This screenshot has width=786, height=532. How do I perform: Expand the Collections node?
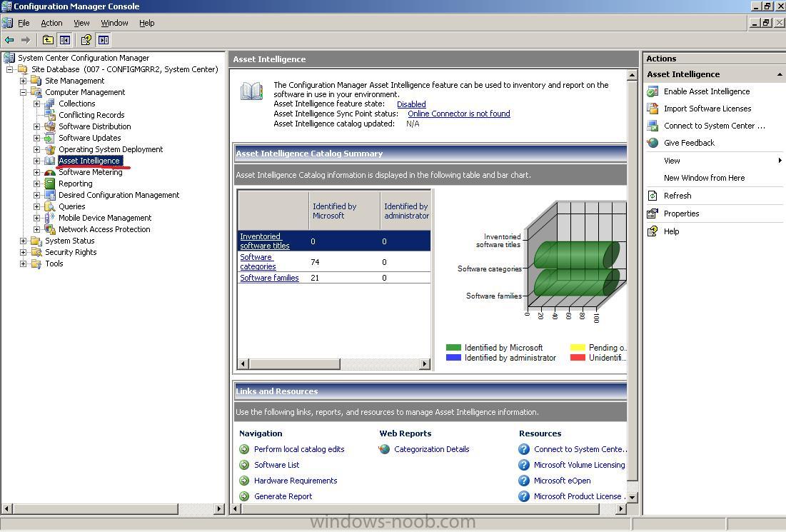click(36, 104)
